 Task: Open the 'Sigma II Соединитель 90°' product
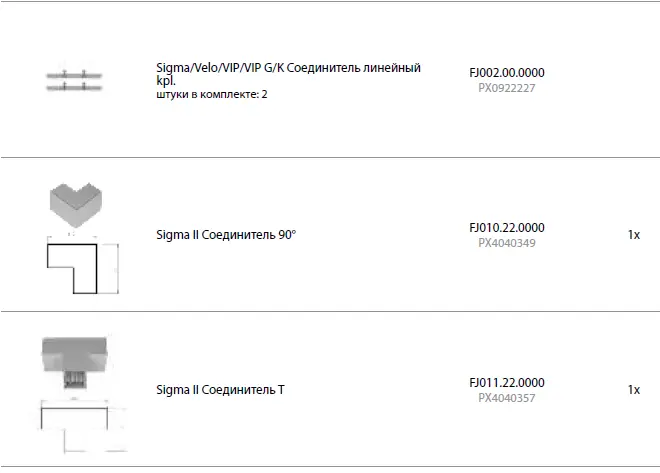[226, 235]
